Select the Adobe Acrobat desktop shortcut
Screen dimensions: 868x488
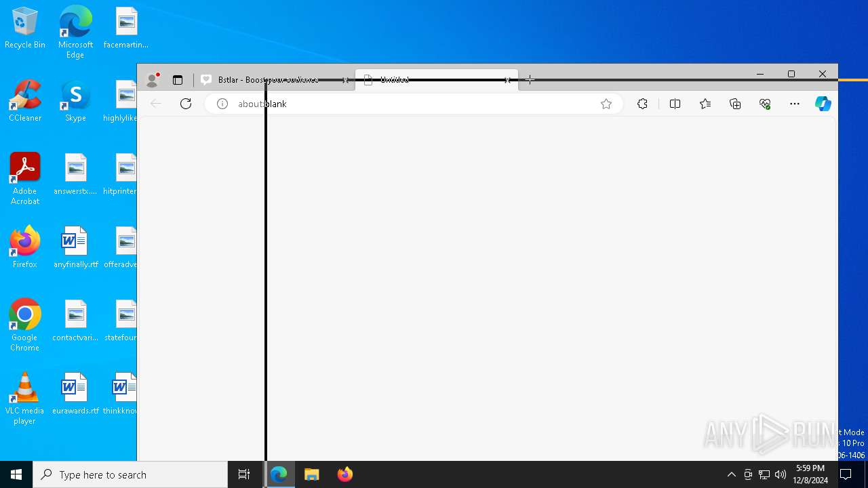(x=25, y=179)
